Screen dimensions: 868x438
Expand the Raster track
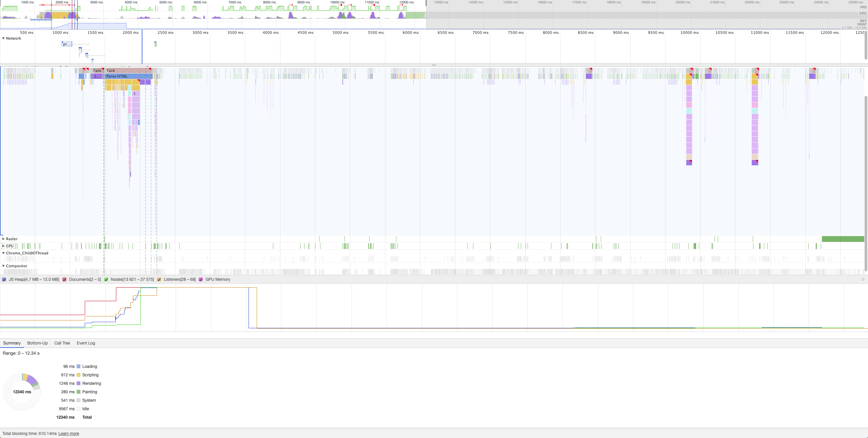(3, 239)
